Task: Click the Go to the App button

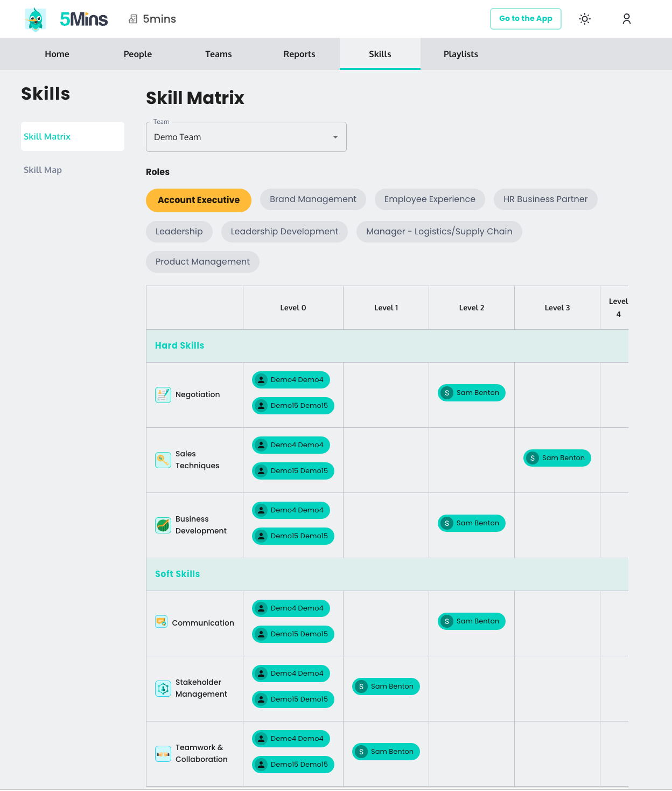Action: coord(525,19)
